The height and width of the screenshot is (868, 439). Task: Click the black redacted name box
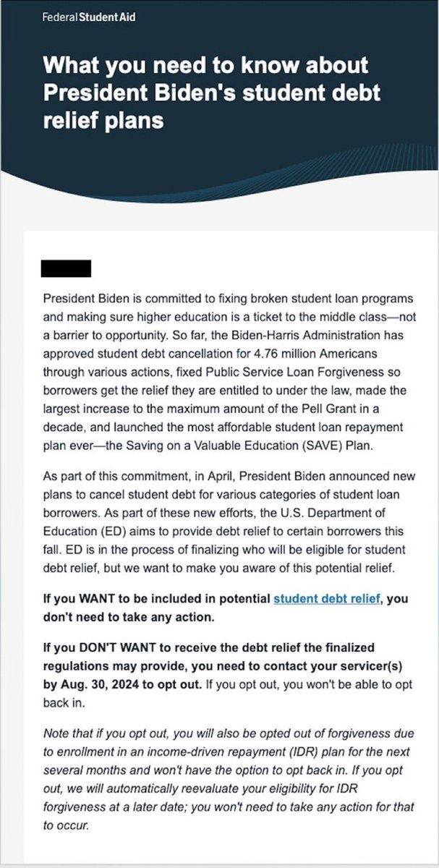[x=67, y=268]
